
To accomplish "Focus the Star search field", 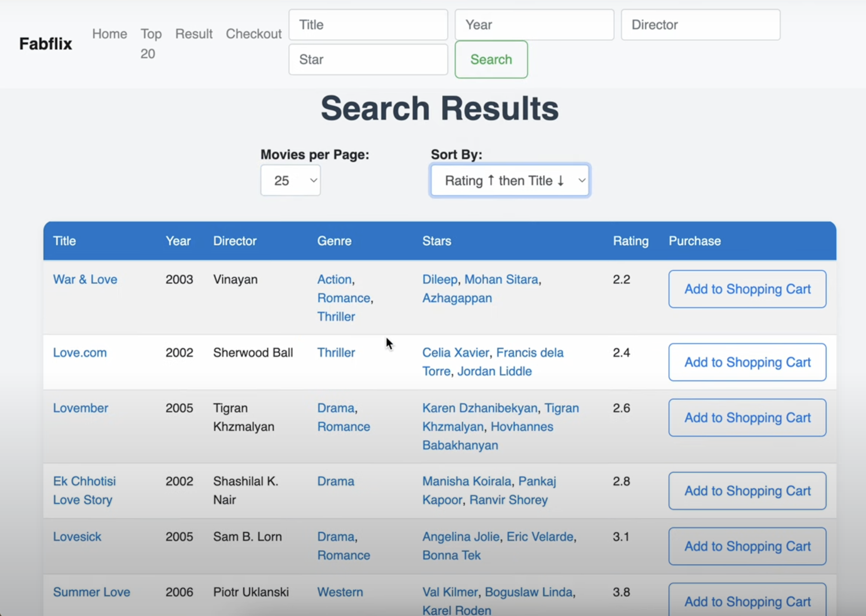I will [368, 59].
